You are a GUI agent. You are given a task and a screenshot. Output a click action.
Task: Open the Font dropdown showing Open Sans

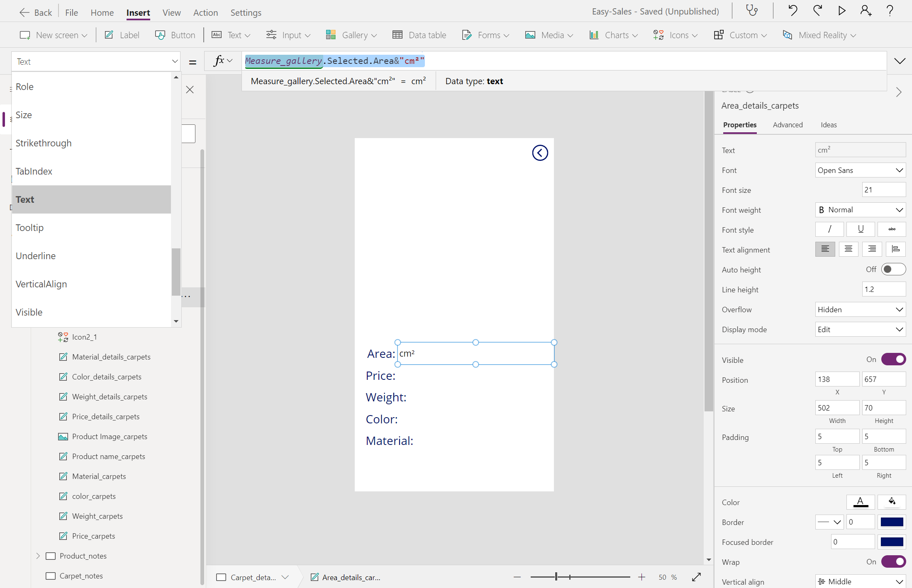pyautogui.click(x=860, y=170)
